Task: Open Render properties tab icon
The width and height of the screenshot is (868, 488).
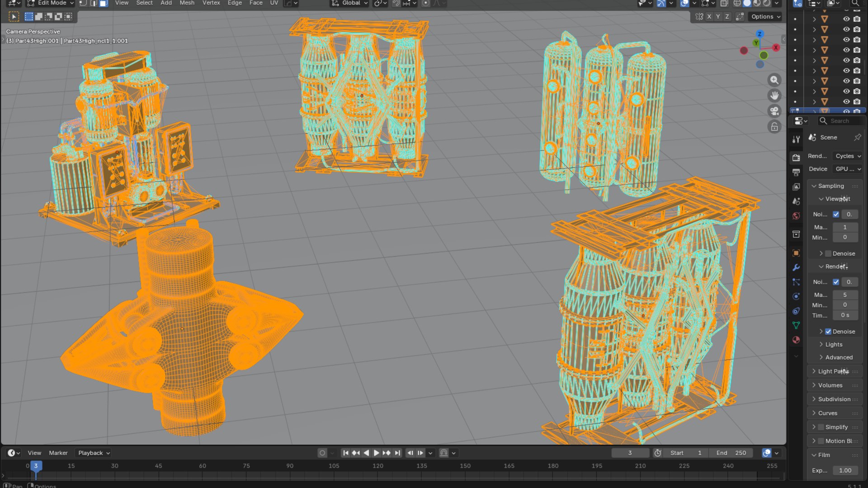Action: coord(796,158)
